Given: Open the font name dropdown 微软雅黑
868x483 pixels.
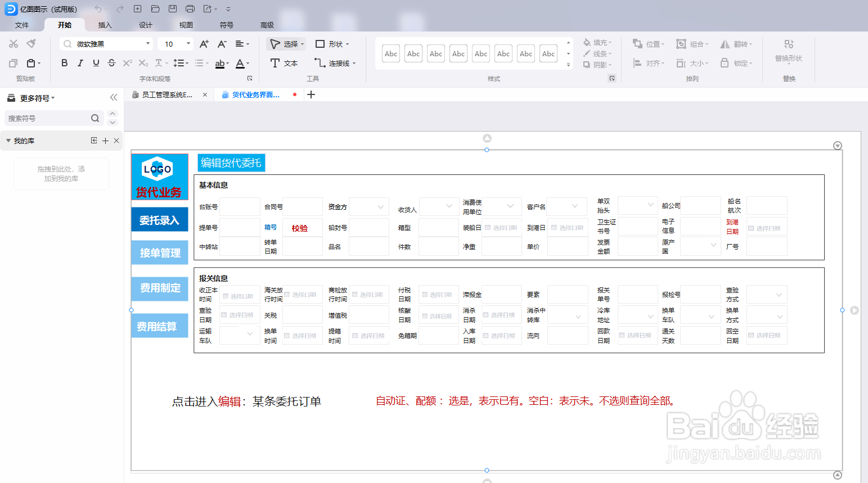Looking at the screenshot, I should click(106, 44).
